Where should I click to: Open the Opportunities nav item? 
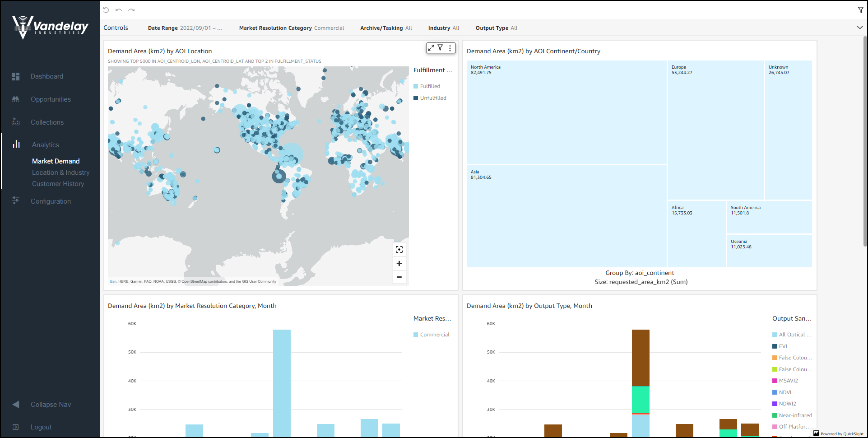pos(51,99)
